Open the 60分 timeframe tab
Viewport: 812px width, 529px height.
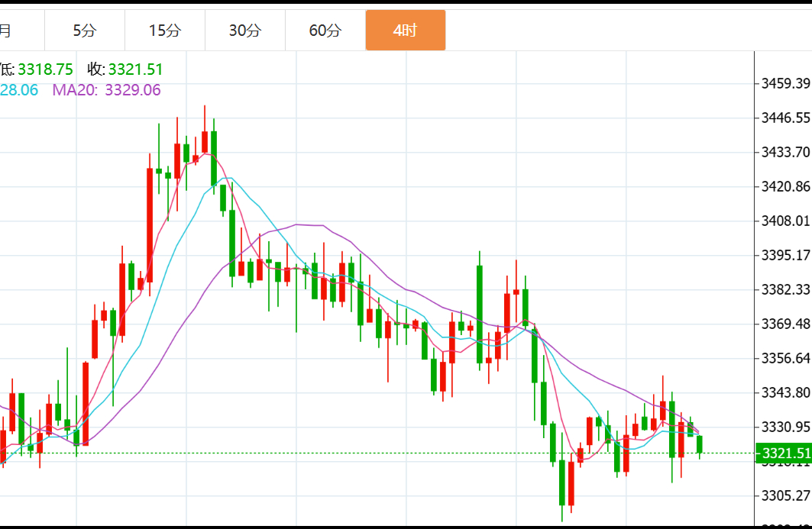[x=325, y=31]
